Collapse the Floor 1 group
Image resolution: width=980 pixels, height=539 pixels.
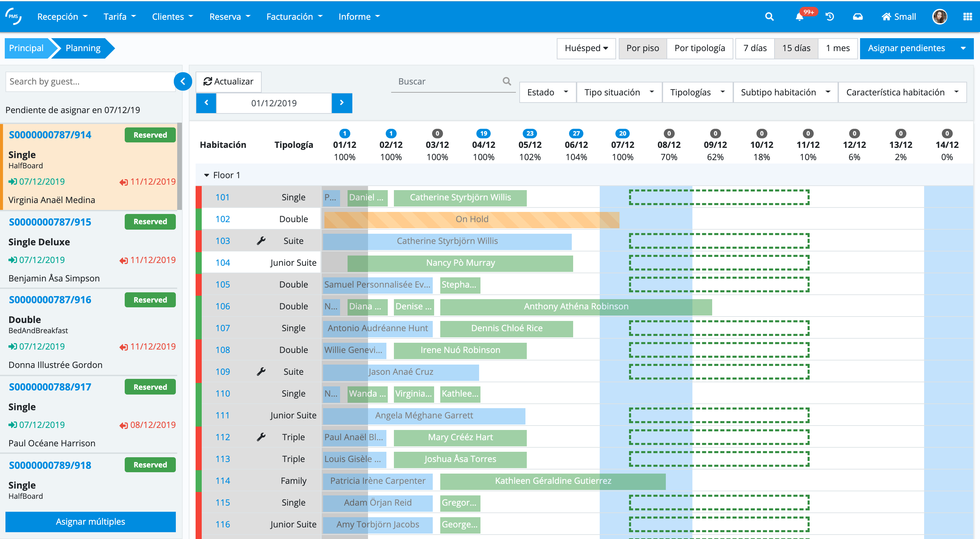click(206, 175)
